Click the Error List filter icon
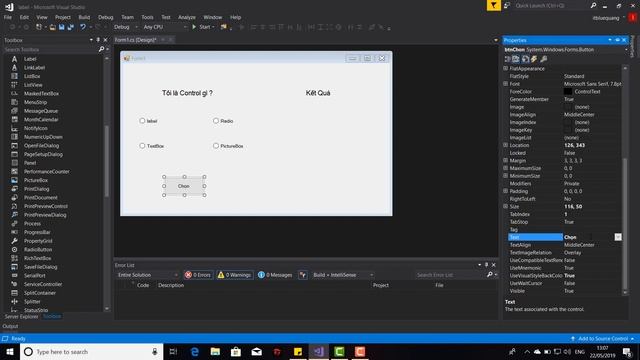Viewport: 640px width, 360px height. coord(303,275)
